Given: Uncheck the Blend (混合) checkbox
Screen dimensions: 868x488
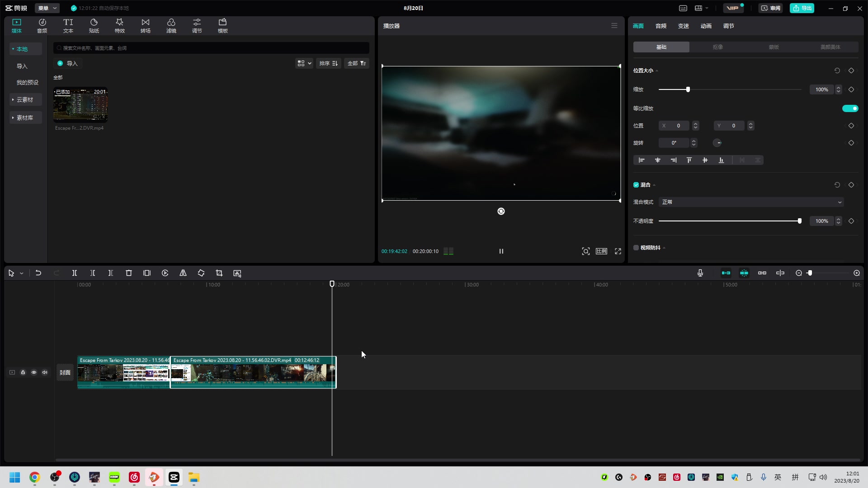Looking at the screenshot, I should tap(636, 185).
